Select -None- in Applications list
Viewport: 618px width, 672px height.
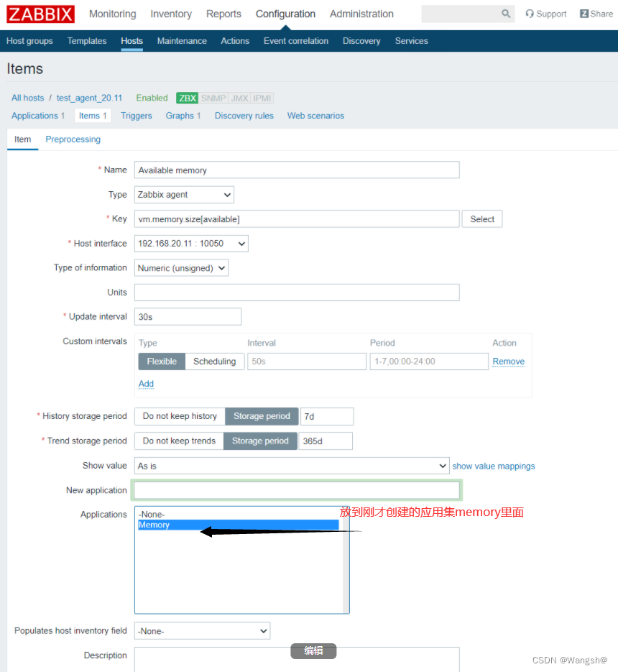(239, 515)
